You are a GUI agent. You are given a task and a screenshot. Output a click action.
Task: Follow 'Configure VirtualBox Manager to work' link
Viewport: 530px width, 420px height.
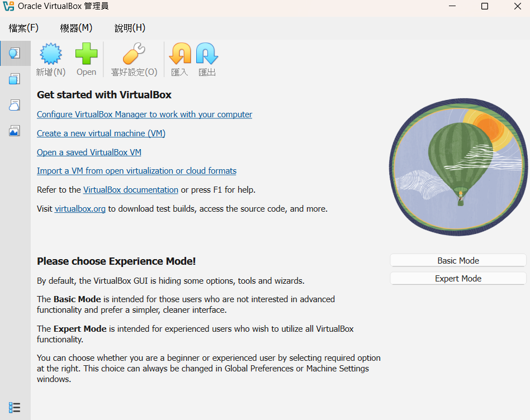coord(144,114)
